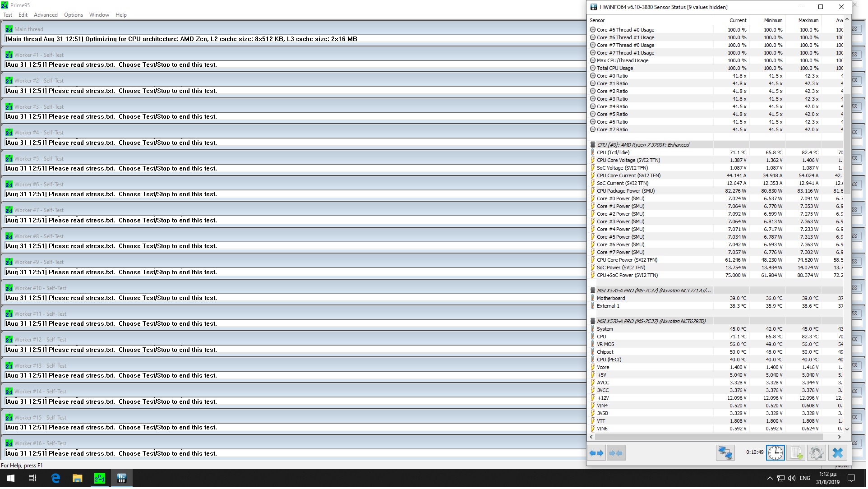The height and width of the screenshot is (489, 868).
Task: Click the Sensor column header
Action: (x=651, y=21)
